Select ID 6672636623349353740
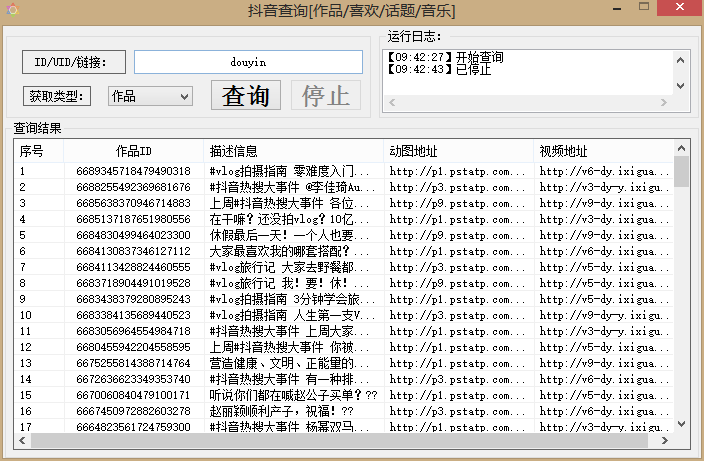Viewport: 704px width, 461px height. [x=133, y=379]
